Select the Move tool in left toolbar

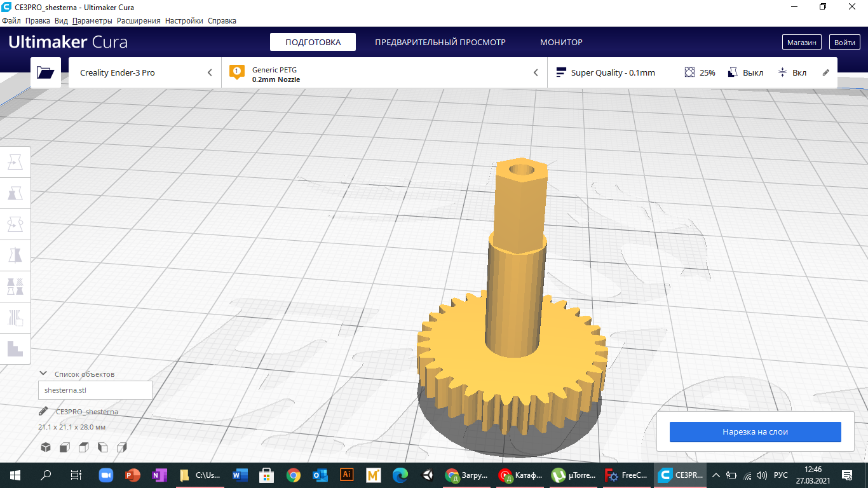coord(15,163)
